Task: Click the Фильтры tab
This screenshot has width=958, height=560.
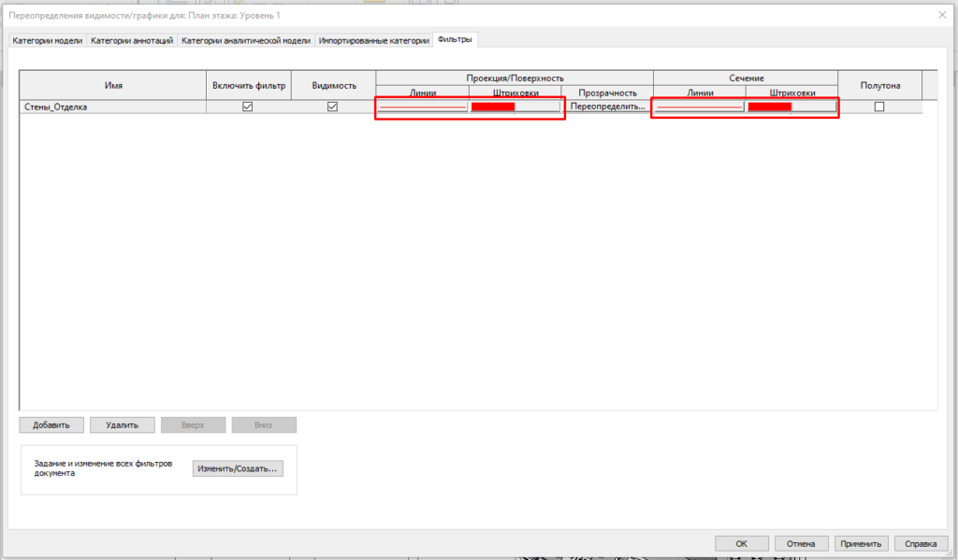Action: 456,40
